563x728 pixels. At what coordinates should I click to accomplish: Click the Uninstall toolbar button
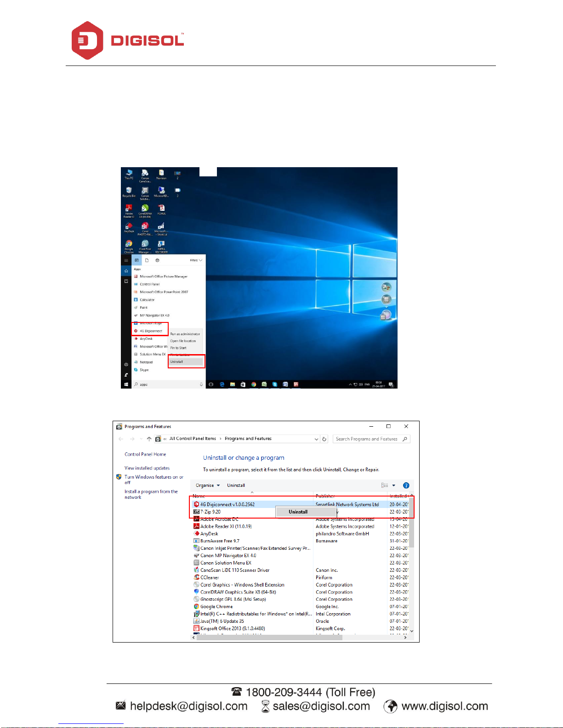click(236, 485)
